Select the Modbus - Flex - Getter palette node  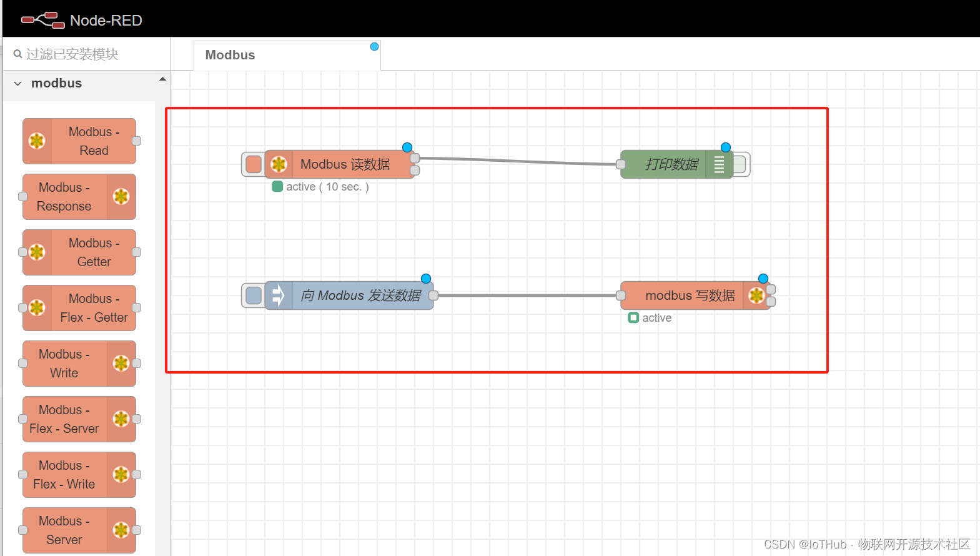(x=79, y=308)
